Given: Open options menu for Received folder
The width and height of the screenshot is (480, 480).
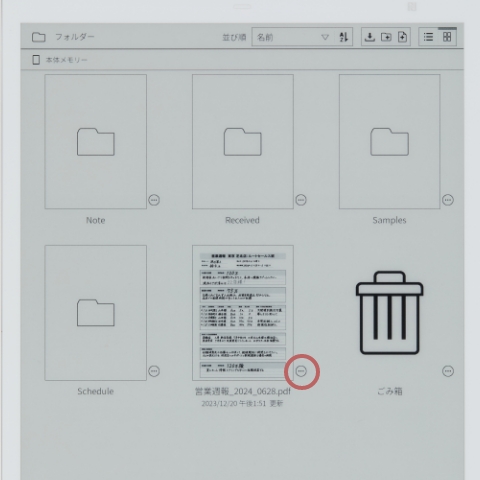Looking at the screenshot, I should [x=301, y=200].
